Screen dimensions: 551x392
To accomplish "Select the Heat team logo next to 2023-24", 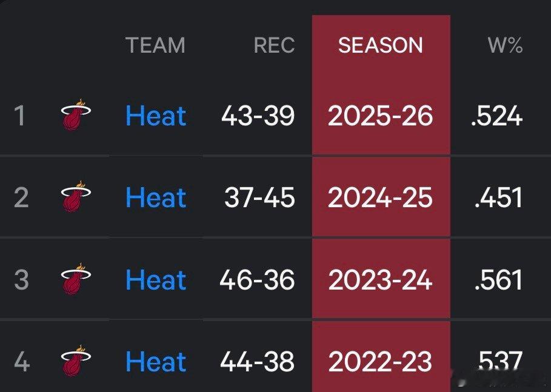I will pyautogui.click(x=75, y=279).
